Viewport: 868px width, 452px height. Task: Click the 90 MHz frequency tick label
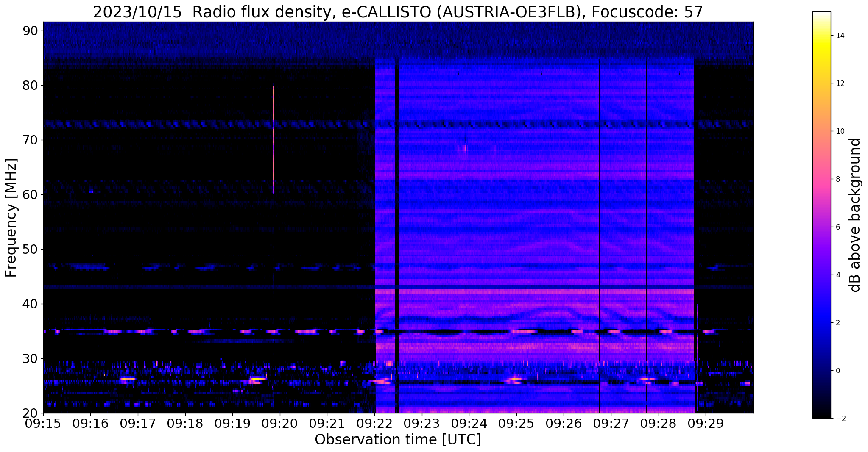(31, 31)
